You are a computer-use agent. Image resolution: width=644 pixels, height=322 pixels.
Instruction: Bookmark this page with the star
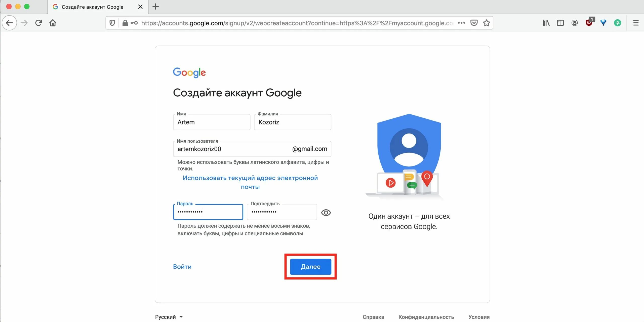point(487,23)
